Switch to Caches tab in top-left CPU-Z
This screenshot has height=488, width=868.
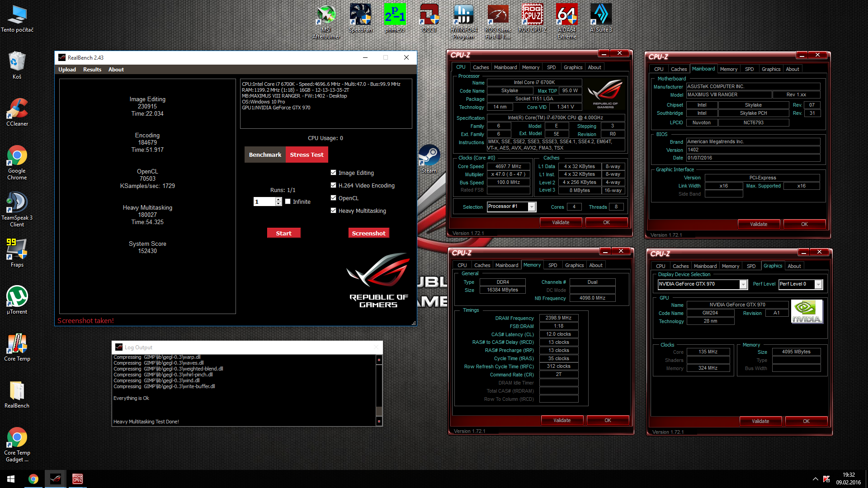481,67
